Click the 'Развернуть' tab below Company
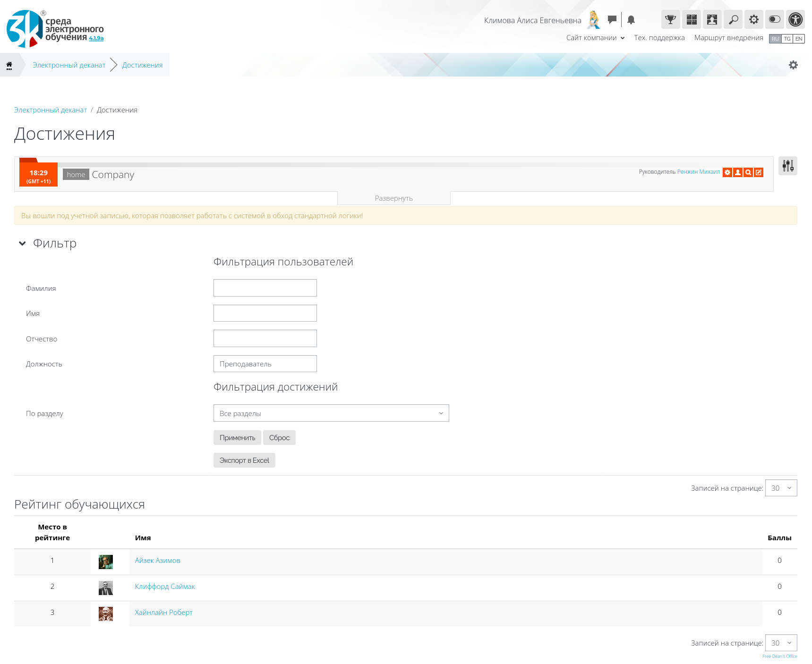 click(x=393, y=198)
